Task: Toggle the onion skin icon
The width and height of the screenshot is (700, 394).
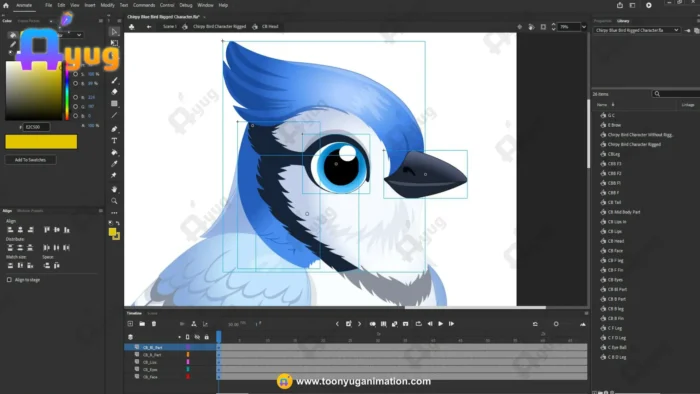Action: click(372, 324)
